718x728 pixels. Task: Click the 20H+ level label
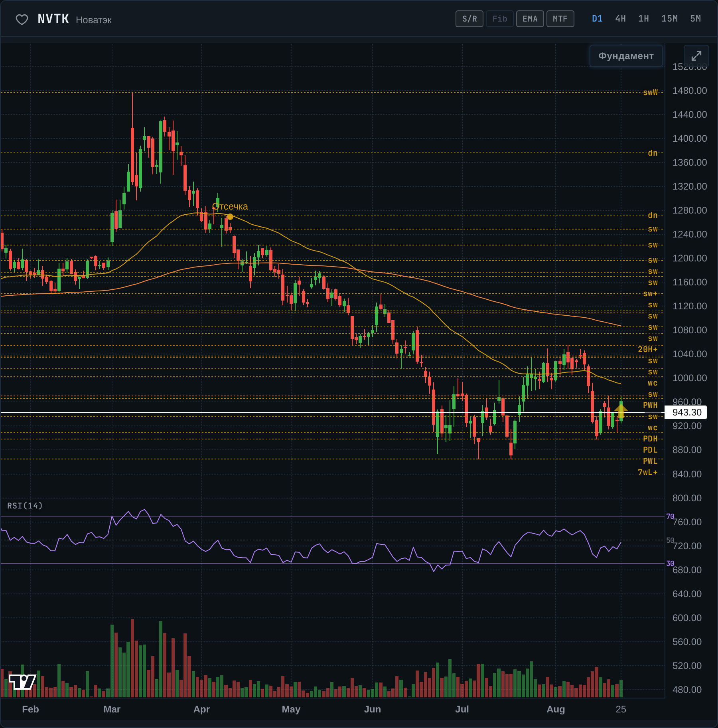pyautogui.click(x=647, y=349)
